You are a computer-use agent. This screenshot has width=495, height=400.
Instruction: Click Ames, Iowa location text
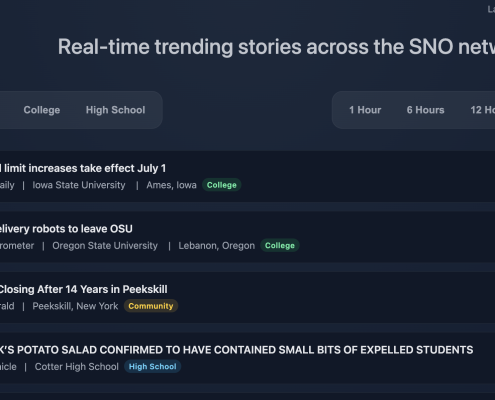(171, 185)
